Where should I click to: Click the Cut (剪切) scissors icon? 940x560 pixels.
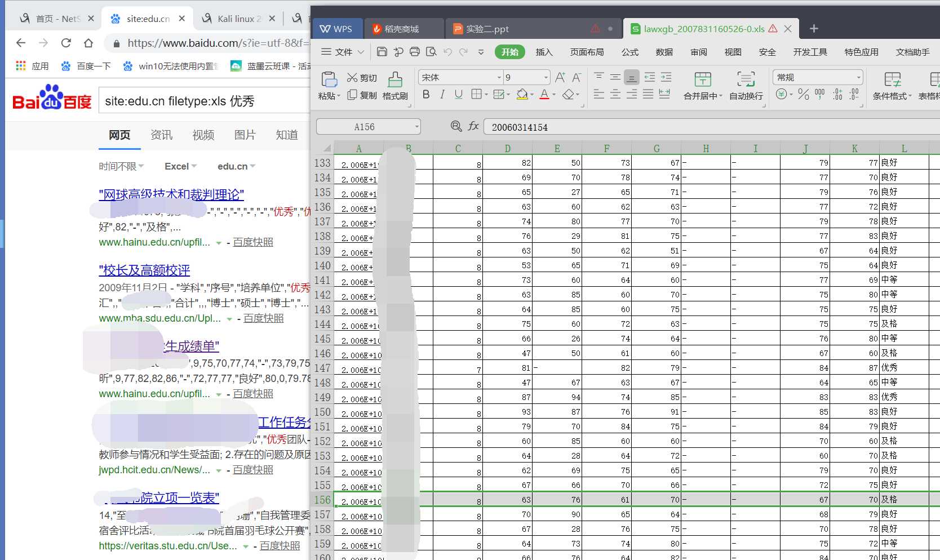(352, 78)
